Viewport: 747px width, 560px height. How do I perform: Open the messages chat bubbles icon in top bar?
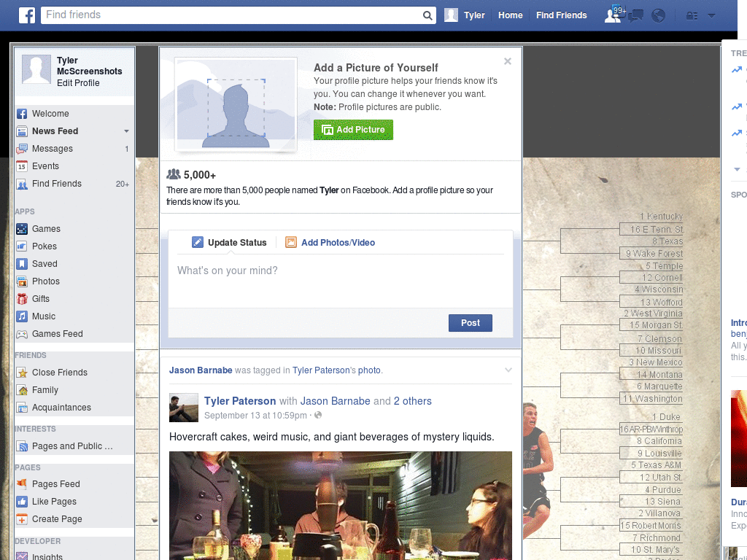point(635,16)
